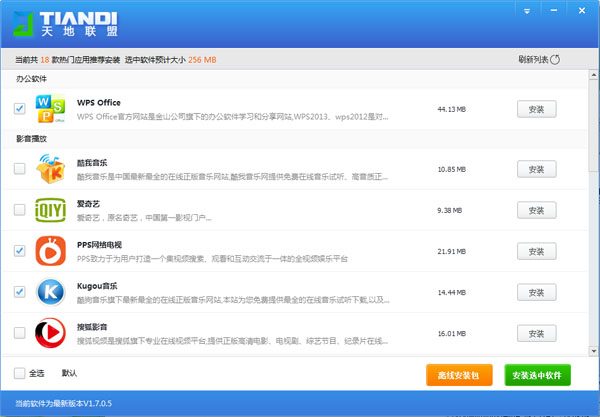
Task: Check the 爱奇艺 checkbox
Action: [20, 210]
